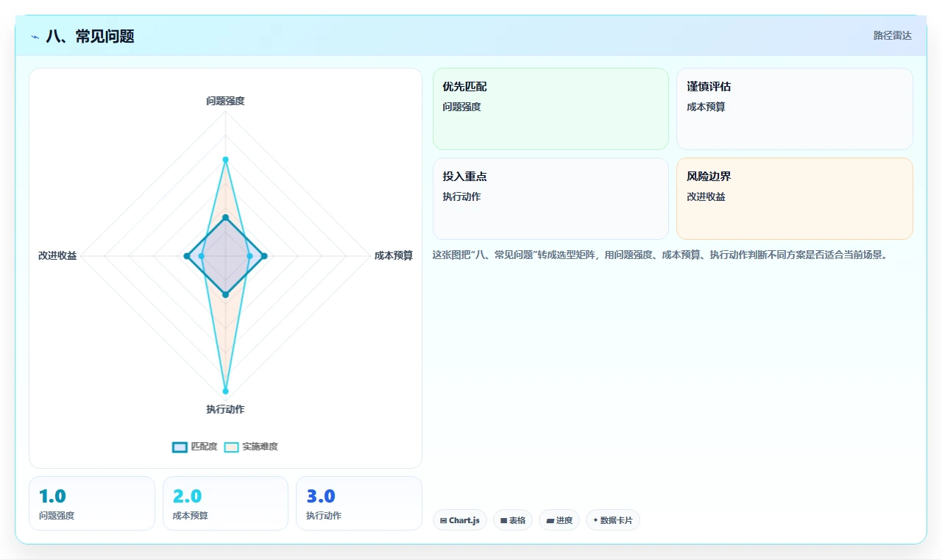Click the lightning icon beside 八、常见问题
The width and height of the screenshot is (942, 560).
coord(35,36)
